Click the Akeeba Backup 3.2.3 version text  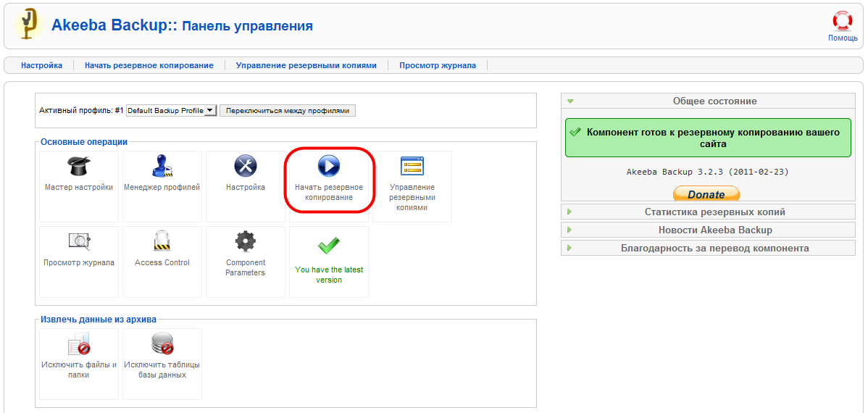707,172
